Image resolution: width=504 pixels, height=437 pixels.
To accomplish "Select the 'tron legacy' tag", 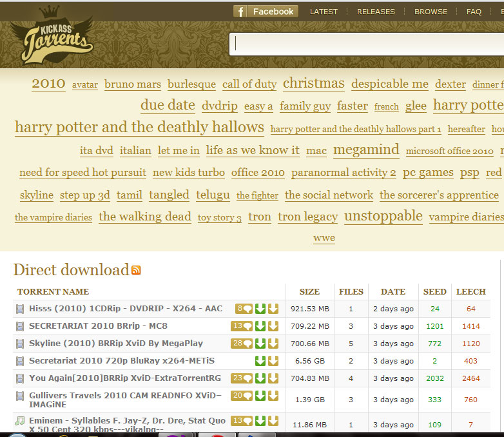I will (307, 217).
